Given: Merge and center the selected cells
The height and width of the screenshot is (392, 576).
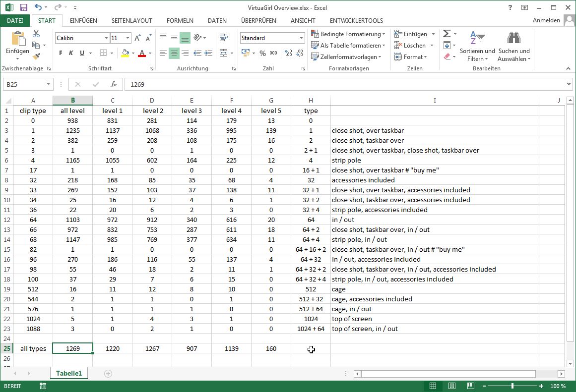Looking at the screenshot, I should [223, 53].
